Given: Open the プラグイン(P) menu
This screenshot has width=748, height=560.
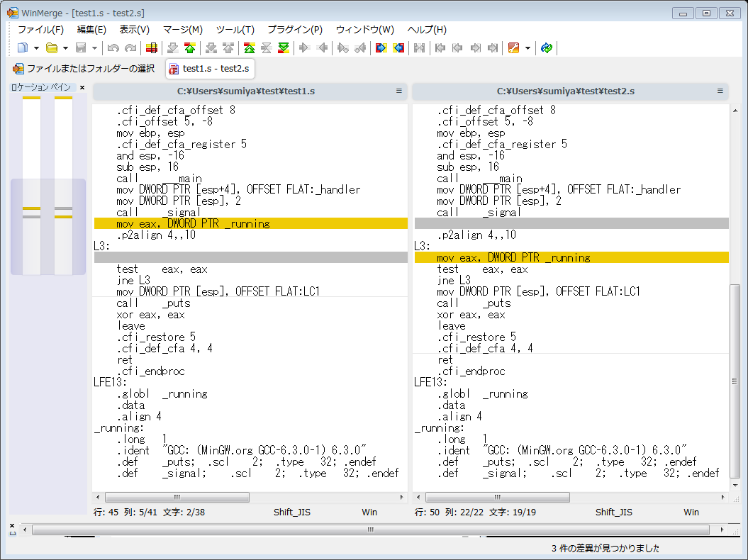Looking at the screenshot, I should click(x=295, y=30).
